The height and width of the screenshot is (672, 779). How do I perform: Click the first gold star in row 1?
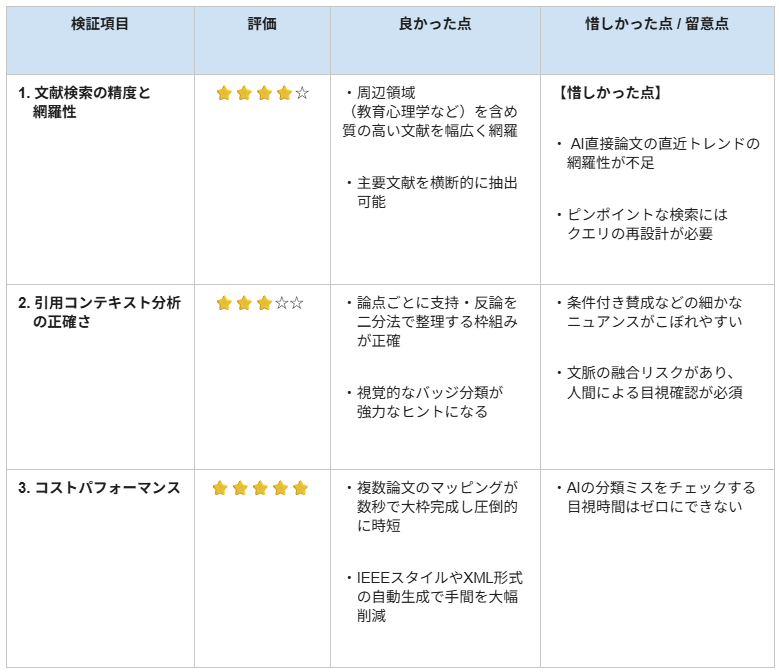(224, 93)
